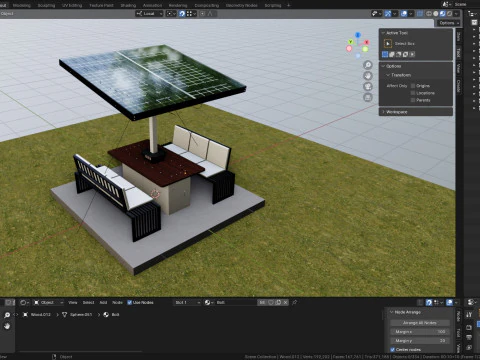Click the zoom magnifier viewport gizmo
Viewport: 480px width, 360px height.
point(368,65)
